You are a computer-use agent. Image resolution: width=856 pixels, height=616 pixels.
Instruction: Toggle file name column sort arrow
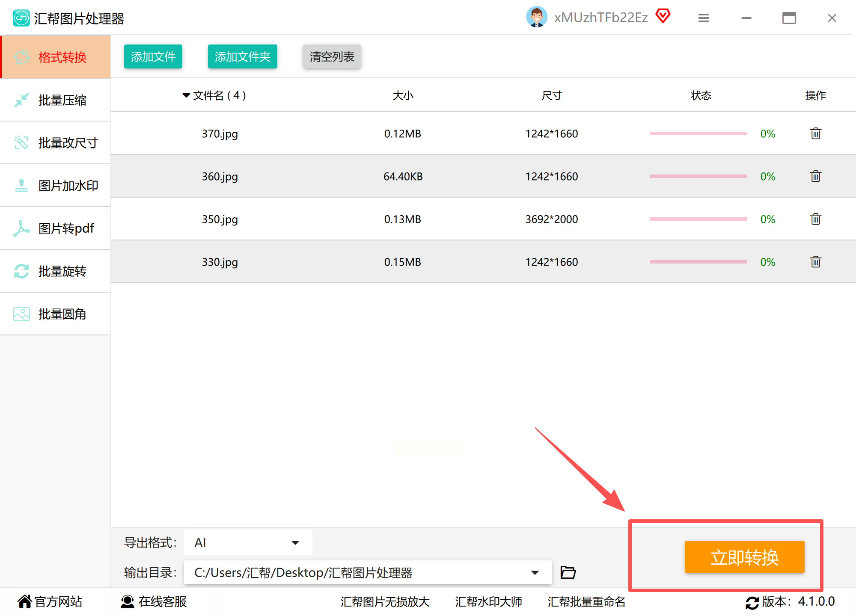tap(186, 95)
